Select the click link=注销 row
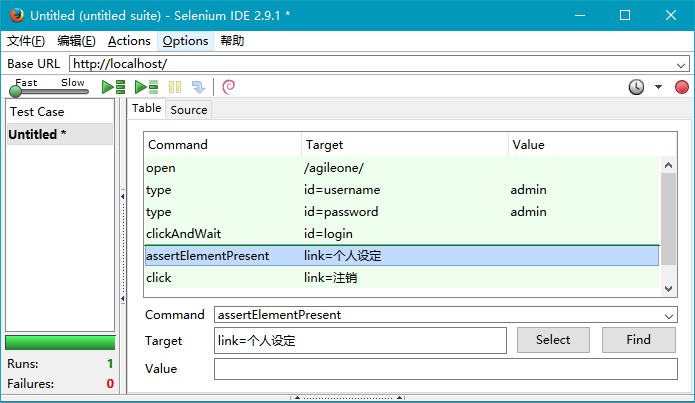 (402, 278)
